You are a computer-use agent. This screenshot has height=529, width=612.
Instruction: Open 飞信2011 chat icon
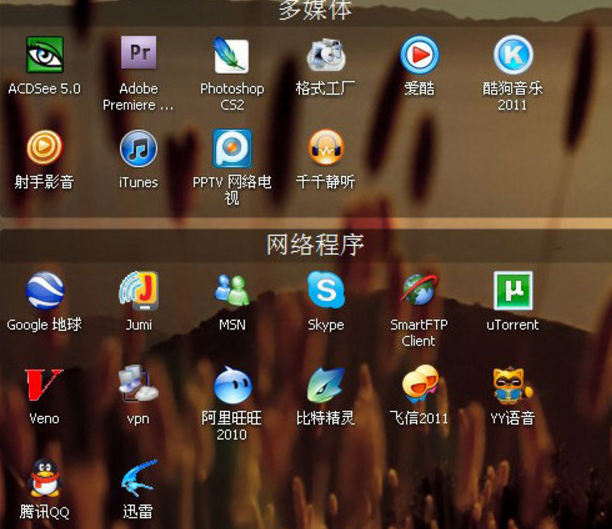[x=420, y=384]
